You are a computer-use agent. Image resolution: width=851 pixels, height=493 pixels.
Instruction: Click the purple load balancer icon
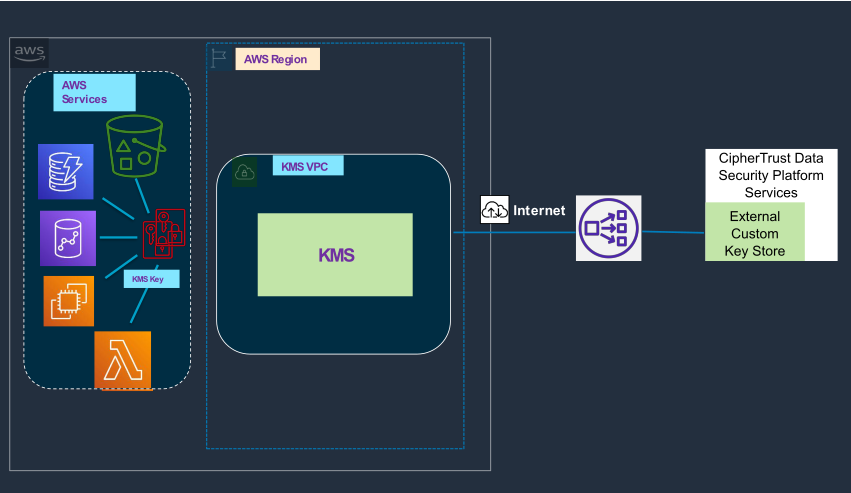pyautogui.click(x=608, y=229)
